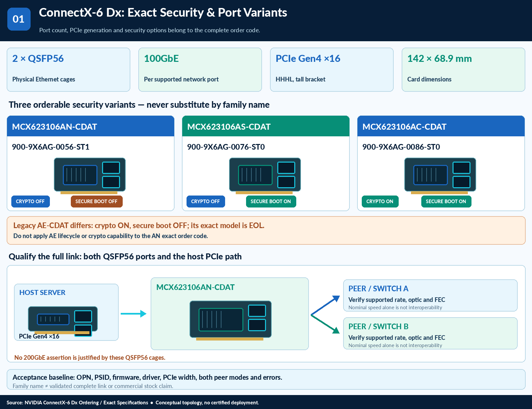Click the 142 × 68.9 mm dimensions card

464,69
